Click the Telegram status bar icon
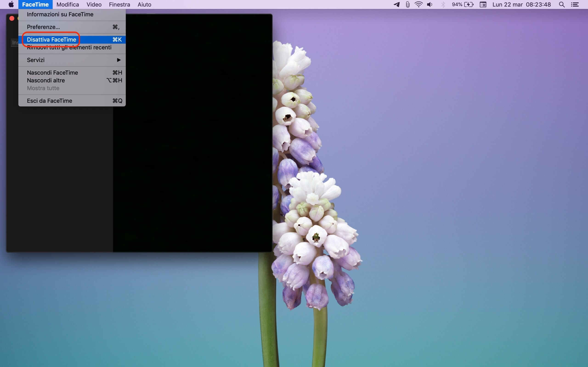 coord(396,4)
